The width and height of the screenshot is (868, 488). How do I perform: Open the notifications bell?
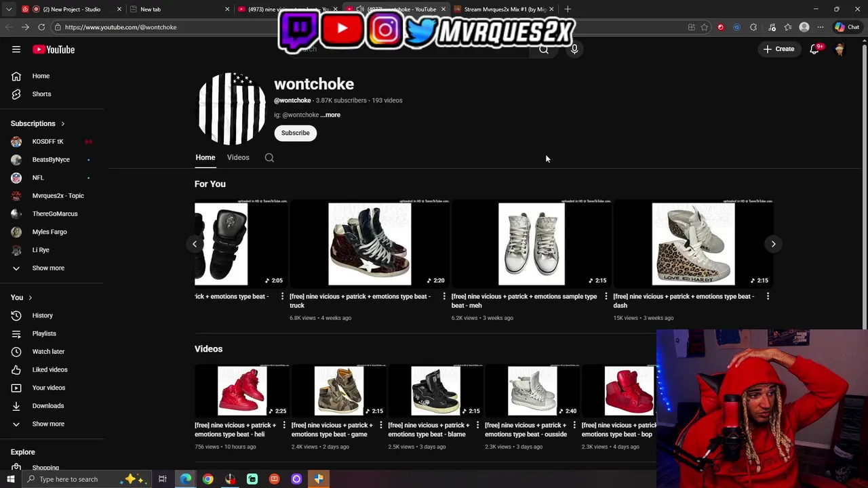pos(815,49)
